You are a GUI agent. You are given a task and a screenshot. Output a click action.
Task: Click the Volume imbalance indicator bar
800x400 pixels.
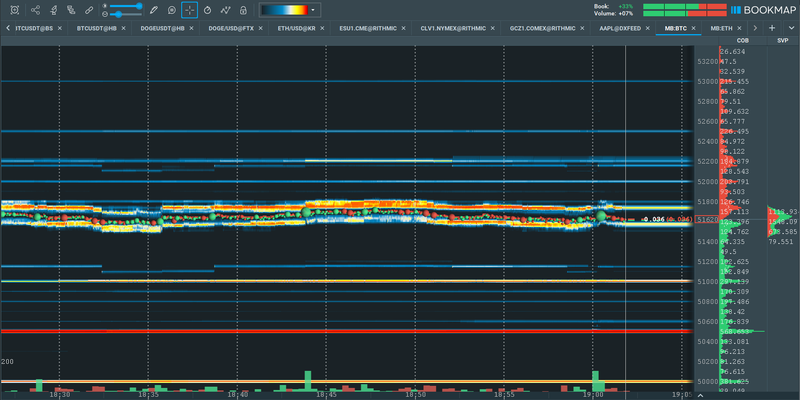(x=684, y=13)
